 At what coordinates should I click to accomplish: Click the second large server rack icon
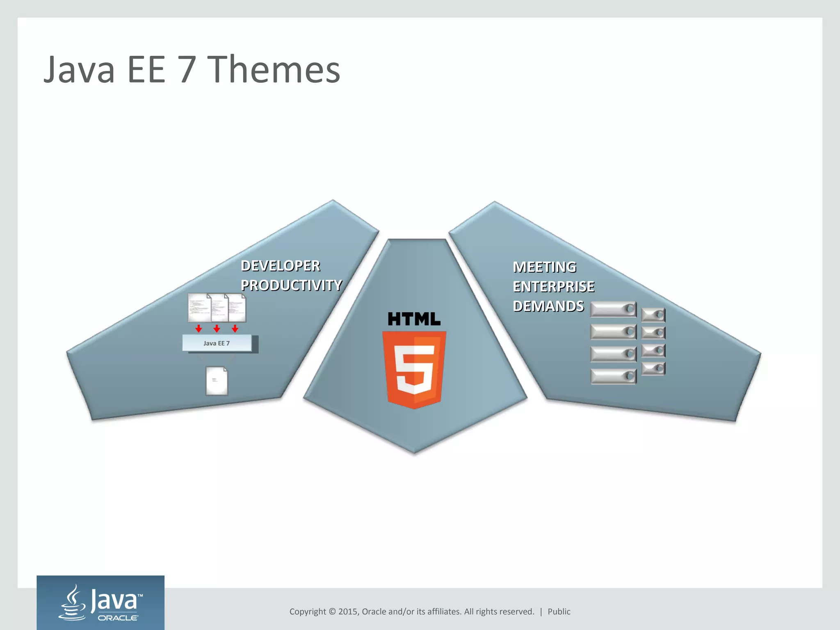pos(613,332)
